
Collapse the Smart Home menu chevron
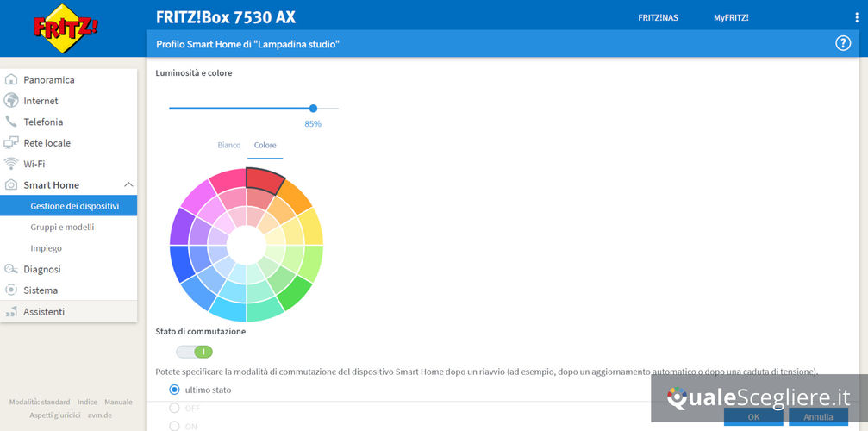(x=128, y=185)
